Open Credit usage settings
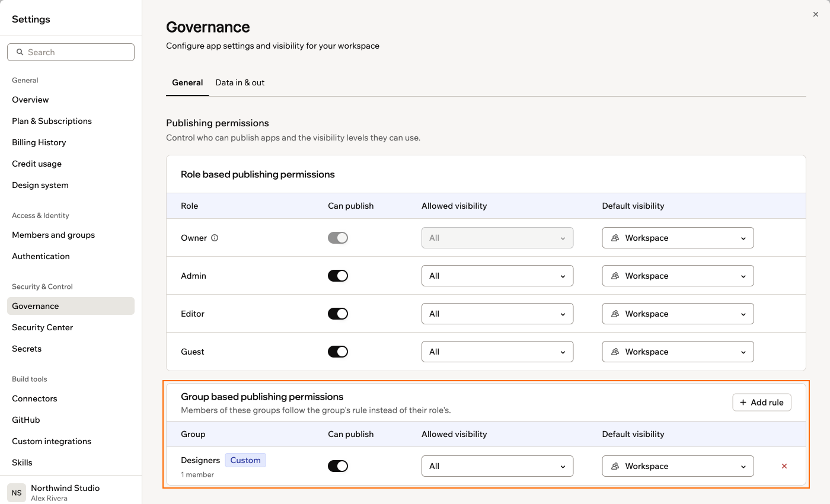The height and width of the screenshot is (504, 830). (x=71, y=164)
